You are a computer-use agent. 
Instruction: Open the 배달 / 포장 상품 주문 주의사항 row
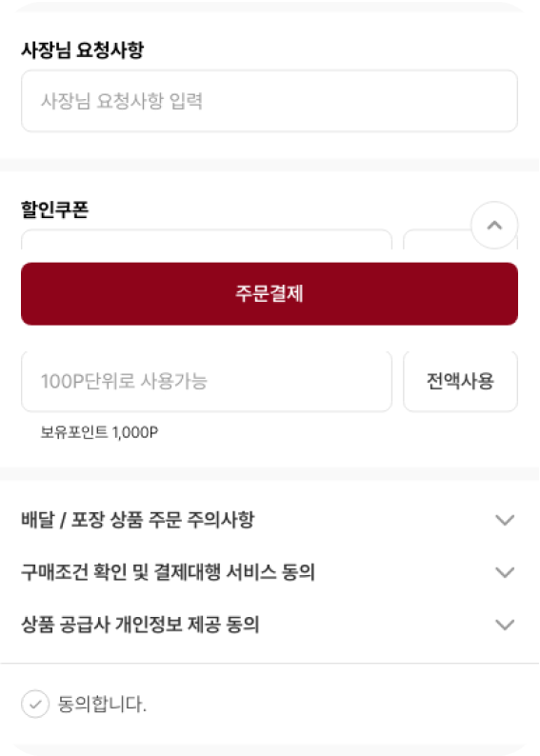tap(270, 520)
